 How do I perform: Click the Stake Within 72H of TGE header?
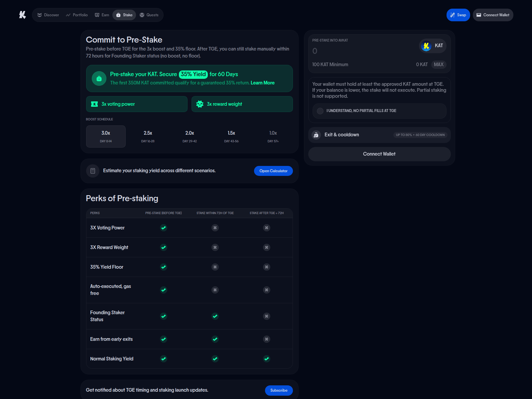pyautogui.click(x=215, y=213)
